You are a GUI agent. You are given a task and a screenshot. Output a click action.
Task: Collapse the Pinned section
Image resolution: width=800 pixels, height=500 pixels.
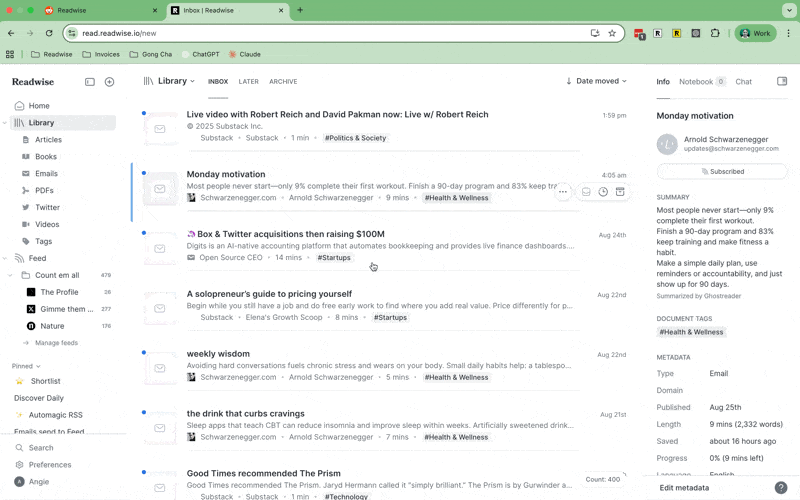click(x=26, y=366)
